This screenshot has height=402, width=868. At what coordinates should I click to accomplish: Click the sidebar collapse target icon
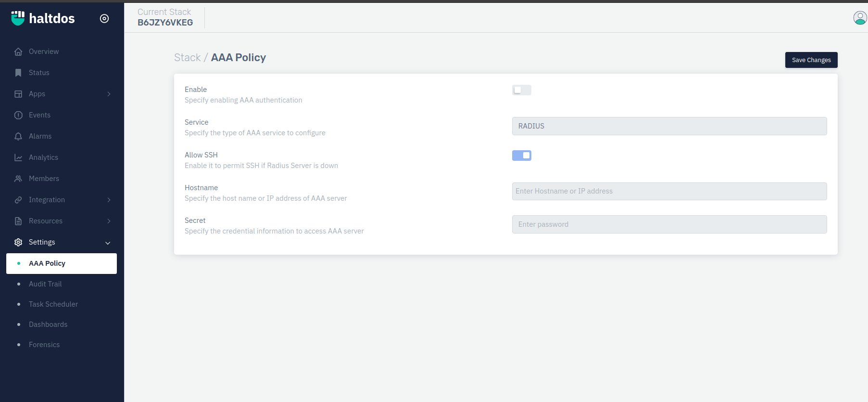104,18
